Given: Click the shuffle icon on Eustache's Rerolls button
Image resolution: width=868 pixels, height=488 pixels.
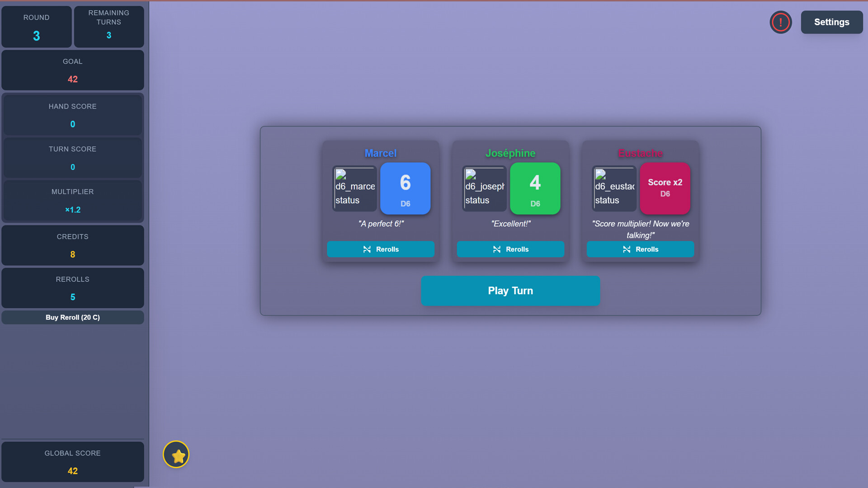Looking at the screenshot, I should pyautogui.click(x=626, y=249).
